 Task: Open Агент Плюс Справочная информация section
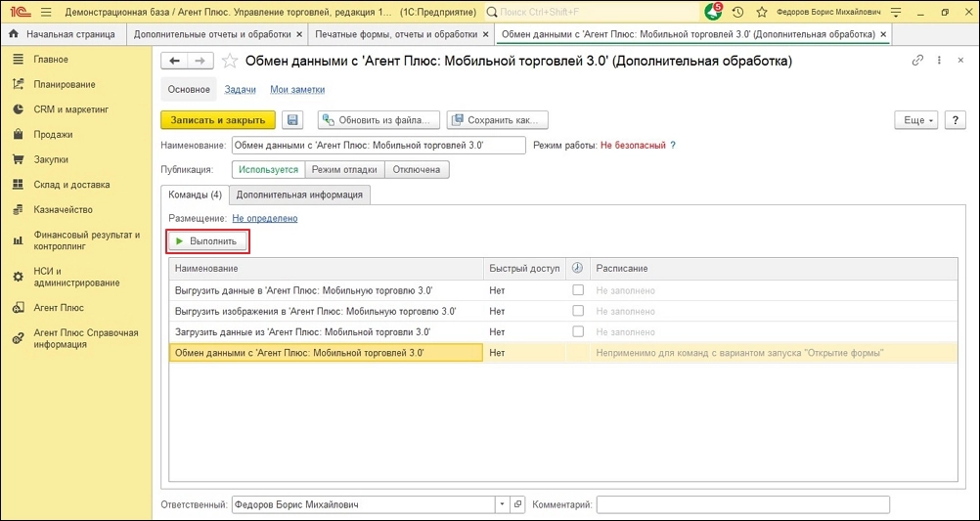coord(86,338)
